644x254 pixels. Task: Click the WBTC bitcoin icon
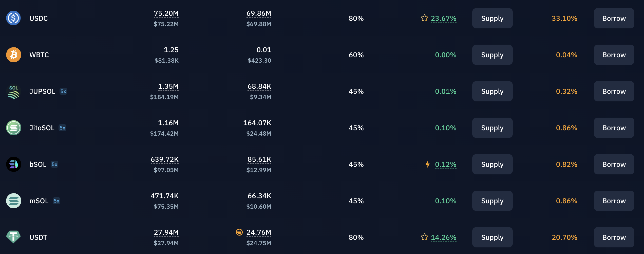13,55
